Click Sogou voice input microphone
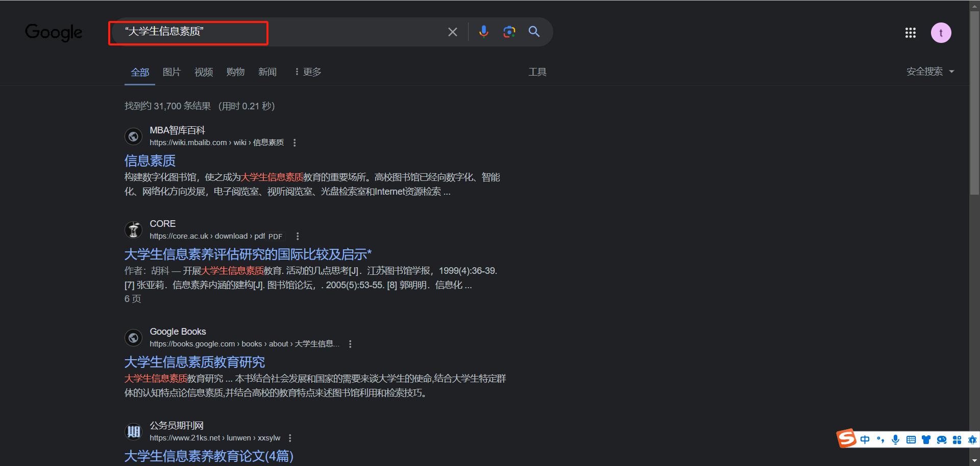 click(x=895, y=440)
